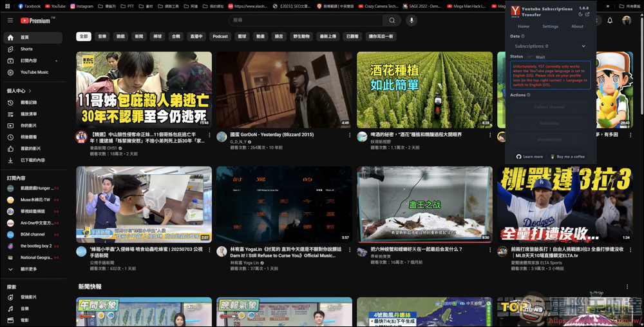The width and height of the screenshot is (644, 327).
Task: Open 發燒影片 trending in Explore section
Action: click(x=33, y=297)
